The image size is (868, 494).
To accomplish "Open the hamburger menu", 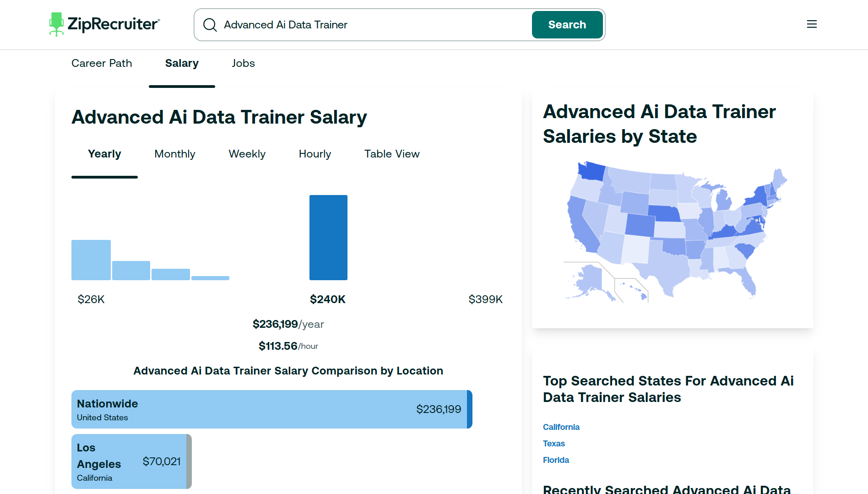I will pyautogui.click(x=811, y=24).
